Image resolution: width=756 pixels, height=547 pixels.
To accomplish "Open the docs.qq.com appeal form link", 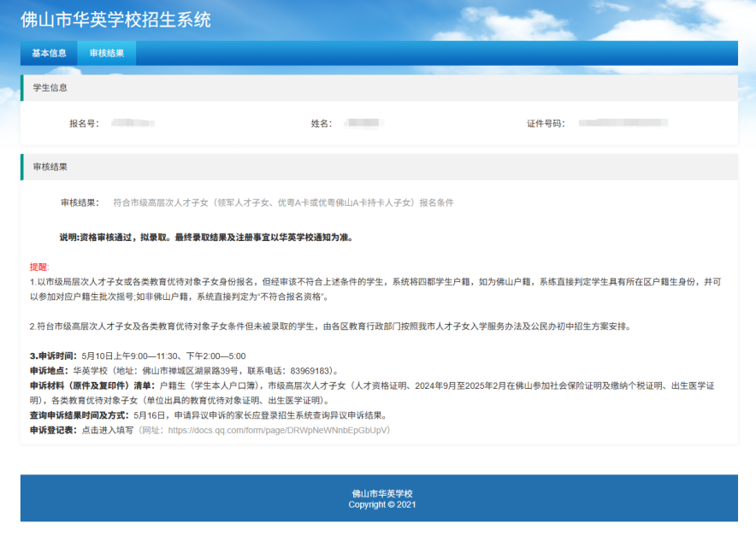I will tap(277, 430).
